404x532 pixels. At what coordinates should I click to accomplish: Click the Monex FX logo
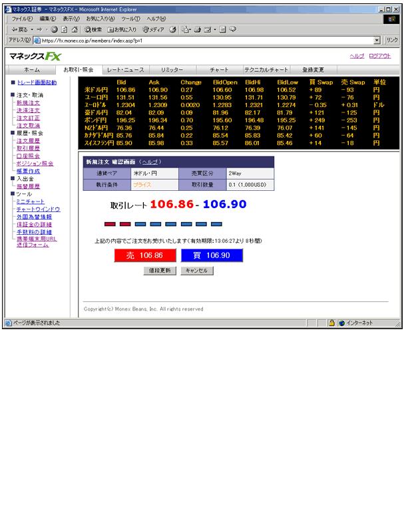[x=35, y=56]
